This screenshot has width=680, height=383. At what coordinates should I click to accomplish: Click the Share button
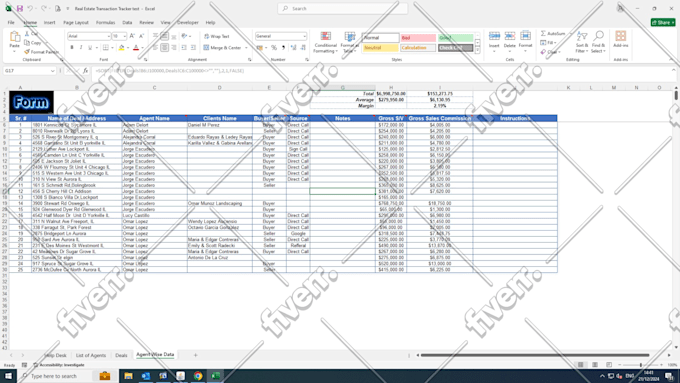tap(663, 23)
